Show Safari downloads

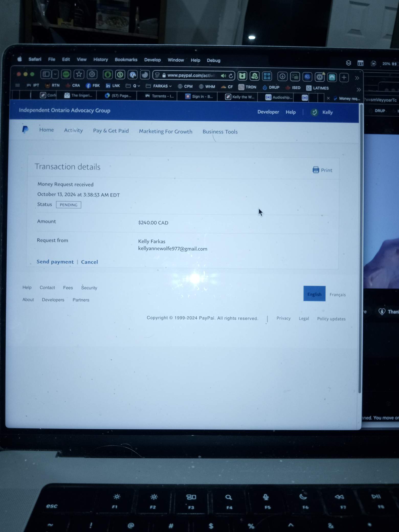282,76
